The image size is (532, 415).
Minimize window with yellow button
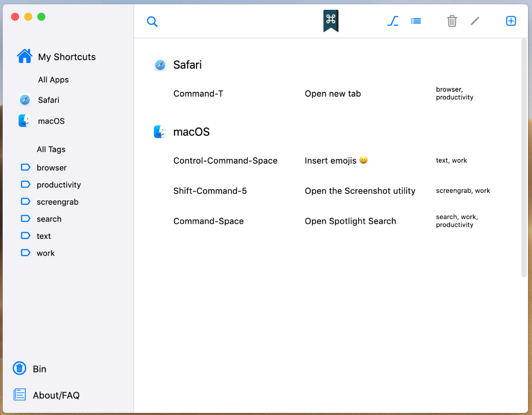pos(28,17)
